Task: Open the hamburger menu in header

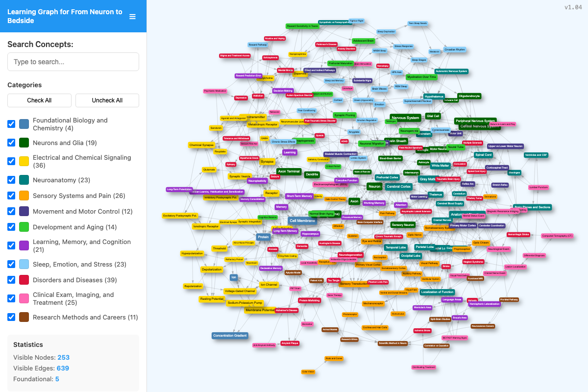Action: tap(132, 17)
